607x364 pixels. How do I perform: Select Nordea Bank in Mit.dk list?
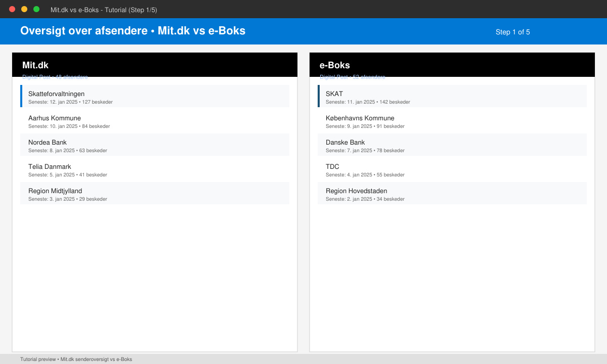pos(155,145)
